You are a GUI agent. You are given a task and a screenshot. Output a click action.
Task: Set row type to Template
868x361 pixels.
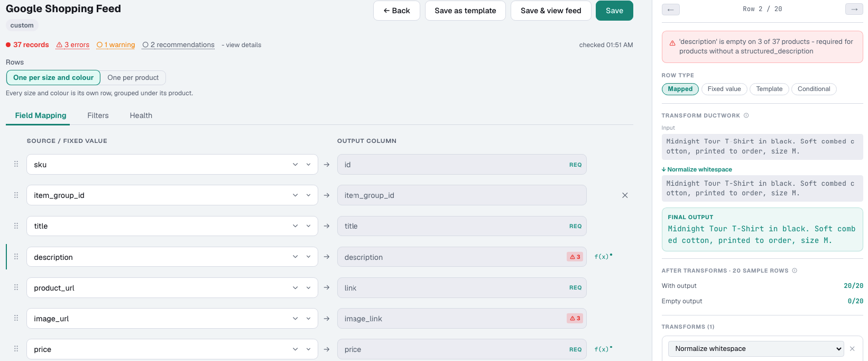click(x=769, y=89)
